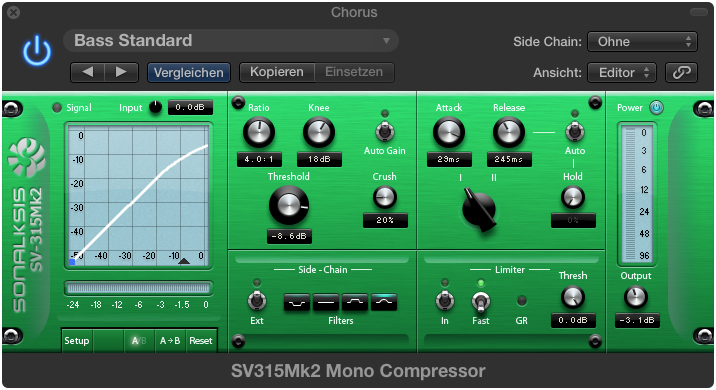
Task: Click the A→B copy tab
Action: (170, 341)
